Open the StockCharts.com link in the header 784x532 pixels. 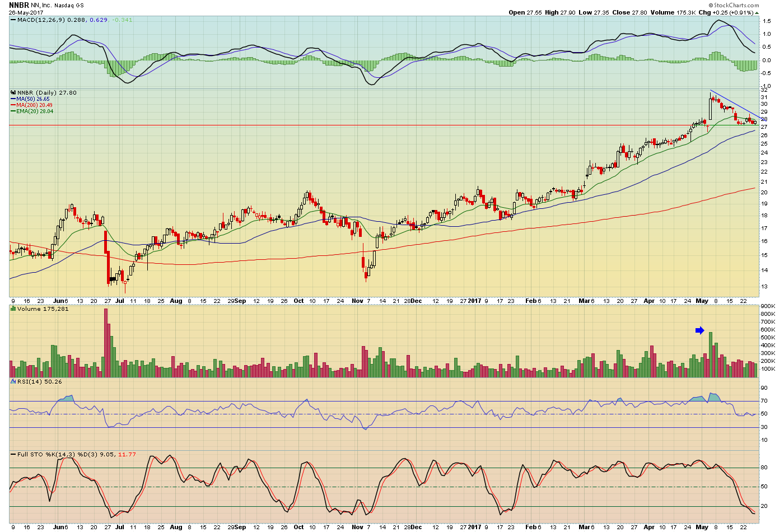736,5
